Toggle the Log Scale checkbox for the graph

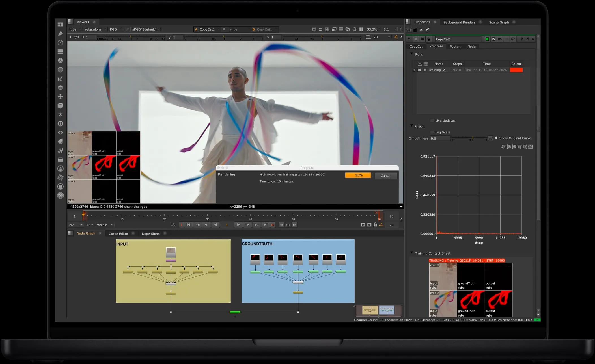click(432, 132)
